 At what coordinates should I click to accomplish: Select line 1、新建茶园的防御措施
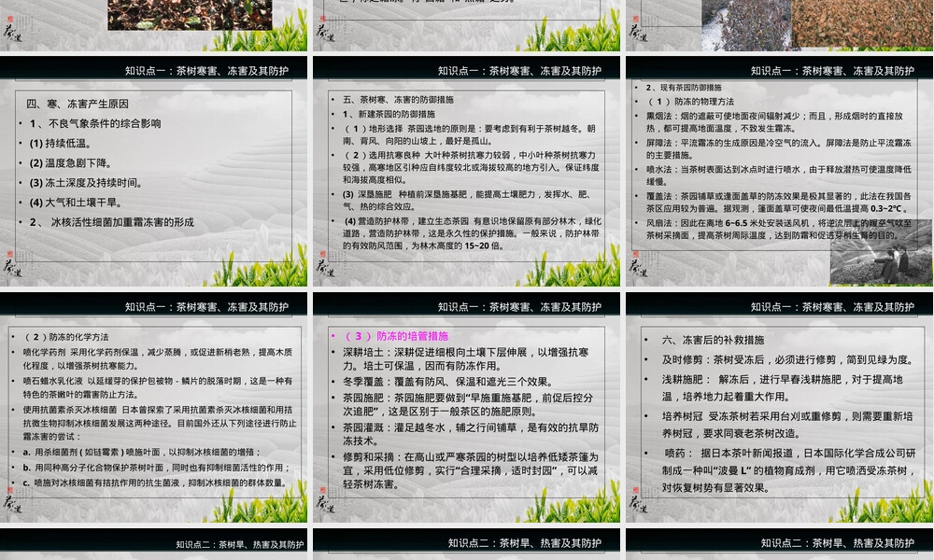click(x=389, y=114)
